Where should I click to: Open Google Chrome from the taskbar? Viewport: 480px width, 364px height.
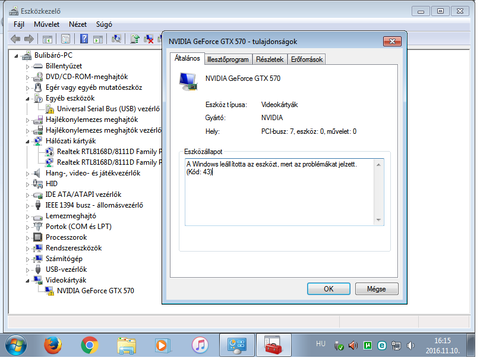89,345
